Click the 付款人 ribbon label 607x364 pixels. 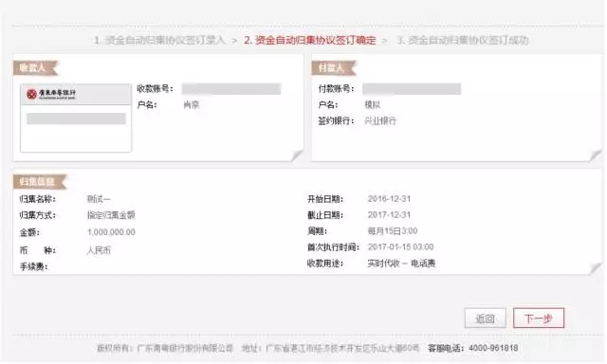click(333, 67)
